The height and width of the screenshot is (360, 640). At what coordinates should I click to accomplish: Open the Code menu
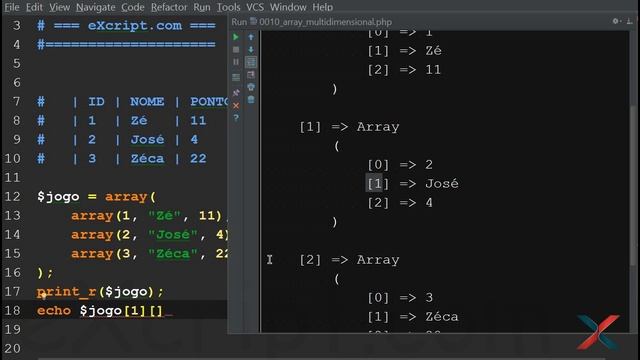133,7
